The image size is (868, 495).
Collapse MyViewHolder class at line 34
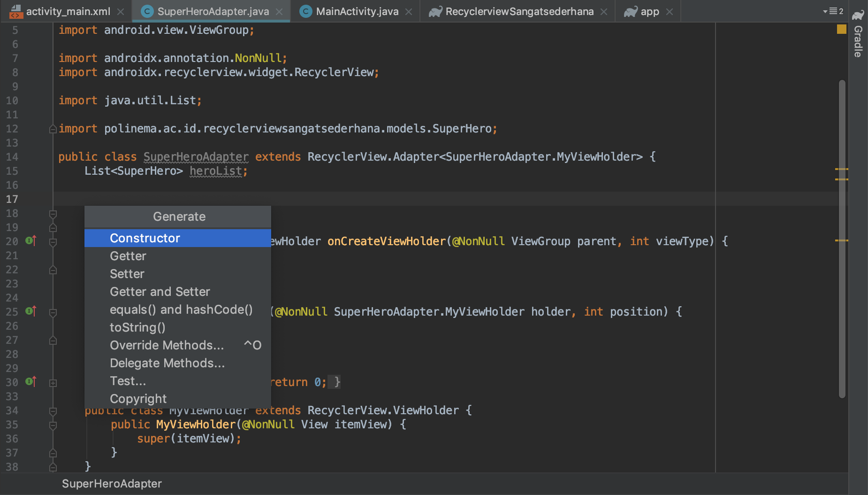53,411
